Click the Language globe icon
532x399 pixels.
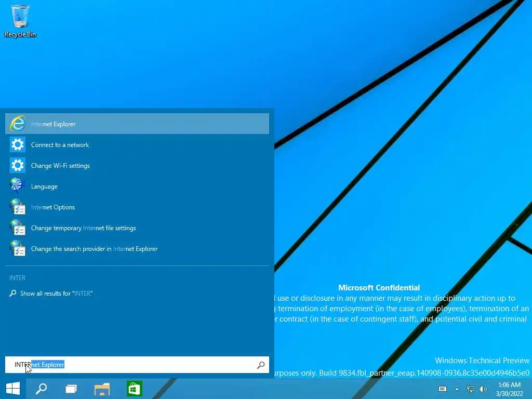(17, 186)
